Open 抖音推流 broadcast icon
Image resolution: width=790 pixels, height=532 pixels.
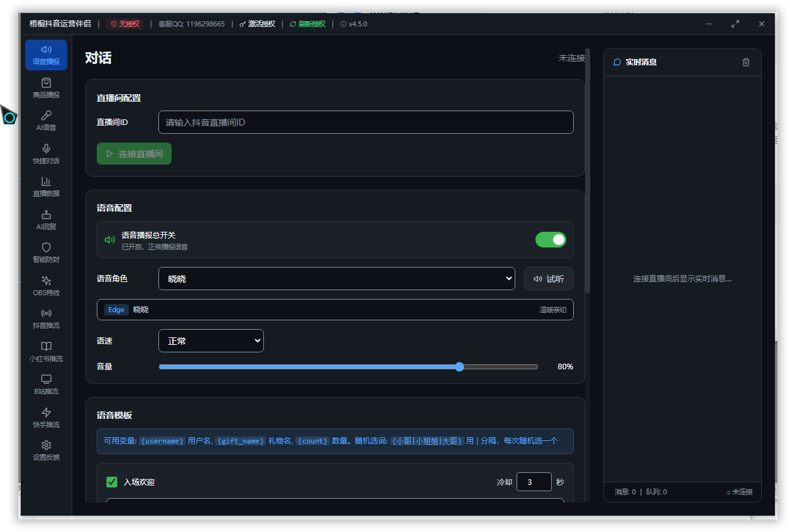click(x=46, y=313)
